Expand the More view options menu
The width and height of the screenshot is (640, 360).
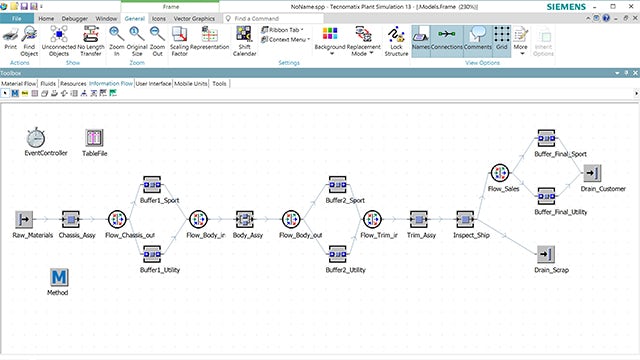(520, 41)
